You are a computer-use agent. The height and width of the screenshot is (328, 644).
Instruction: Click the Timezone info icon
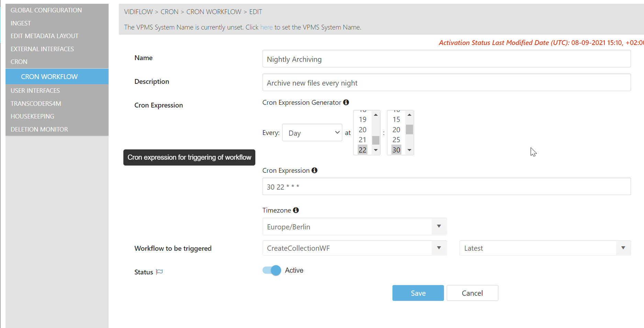[x=296, y=210]
